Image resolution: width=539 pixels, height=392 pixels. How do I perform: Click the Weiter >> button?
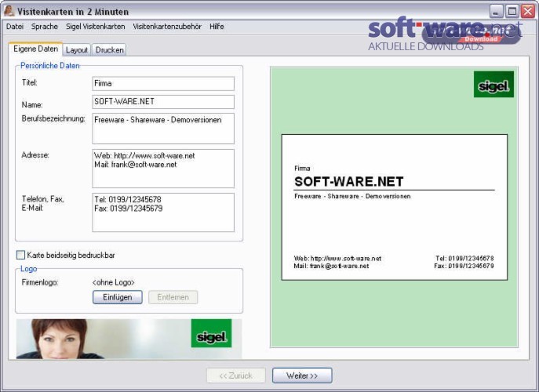pyautogui.click(x=302, y=376)
